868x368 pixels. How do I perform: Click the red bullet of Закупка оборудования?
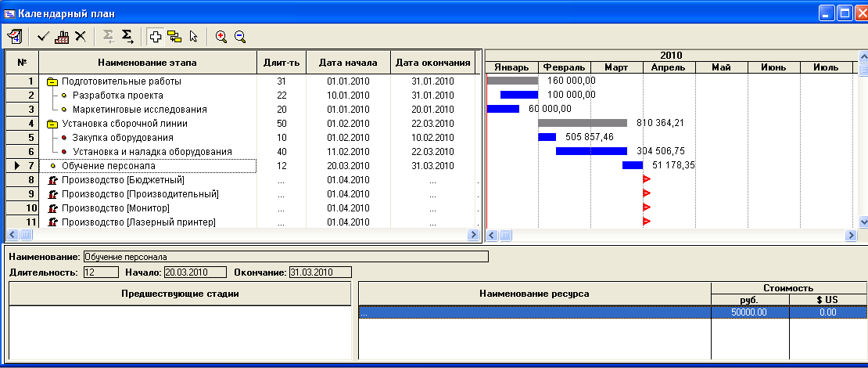tap(63, 138)
